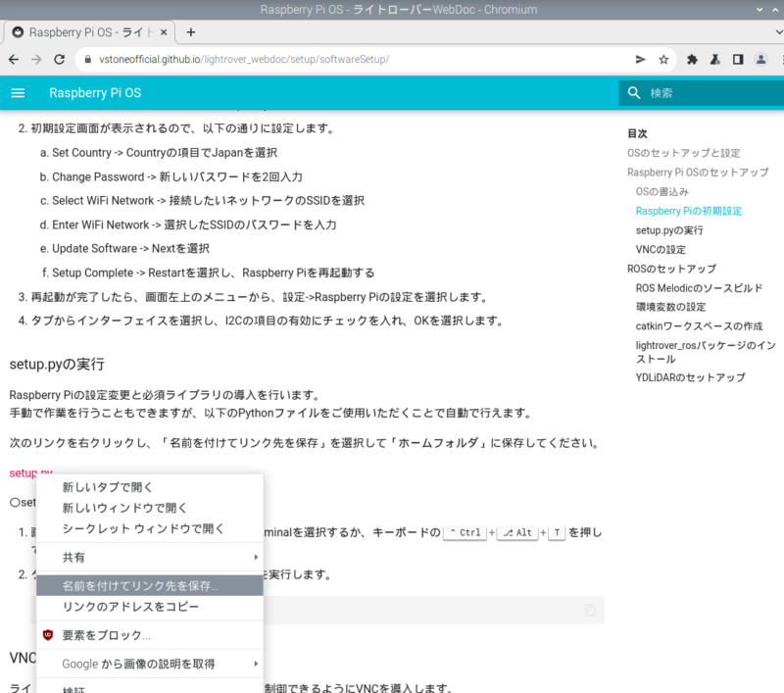Open the profile avatar menu
The width and height of the screenshot is (784, 693).
(x=761, y=60)
